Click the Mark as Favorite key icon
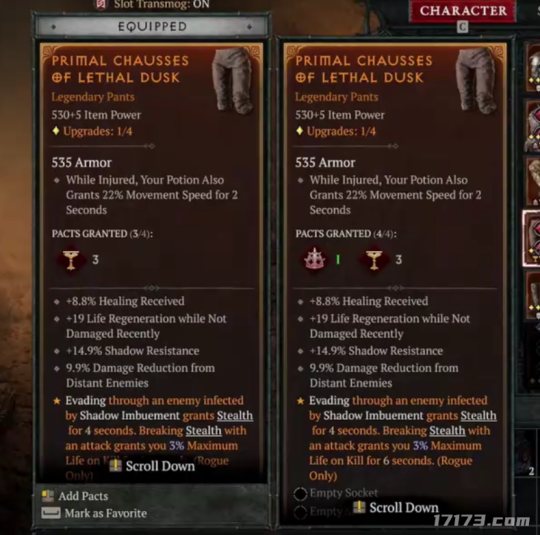The image size is (540, 535). point(51,513)
